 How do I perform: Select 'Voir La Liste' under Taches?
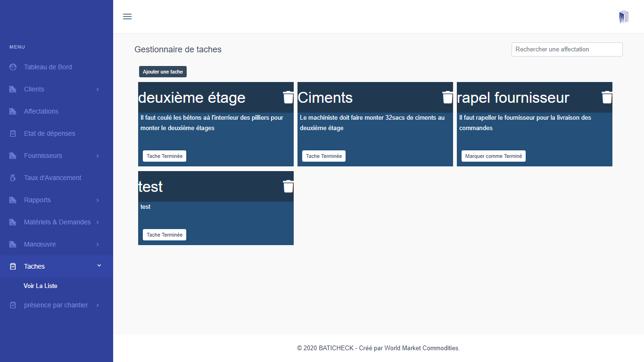tap(41, 286)
